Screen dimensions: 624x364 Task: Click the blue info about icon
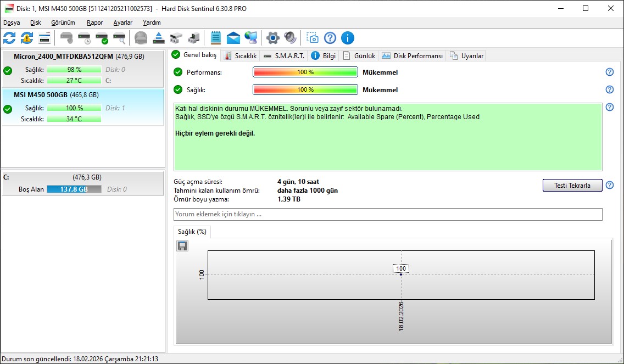[x=347, y=38]
